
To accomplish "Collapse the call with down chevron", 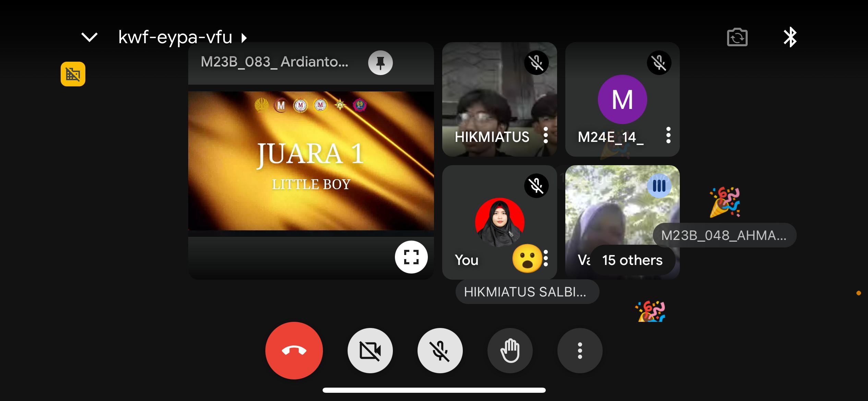I will 89,37.
